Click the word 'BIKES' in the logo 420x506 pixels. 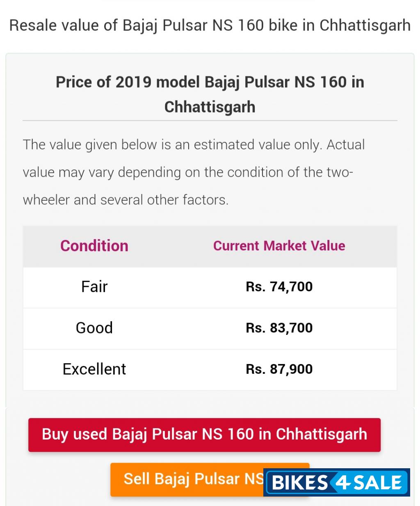pos(300,483)
